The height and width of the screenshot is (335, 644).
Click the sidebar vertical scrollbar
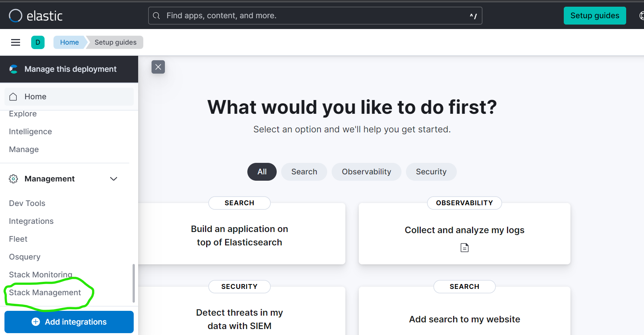point(134,283)
